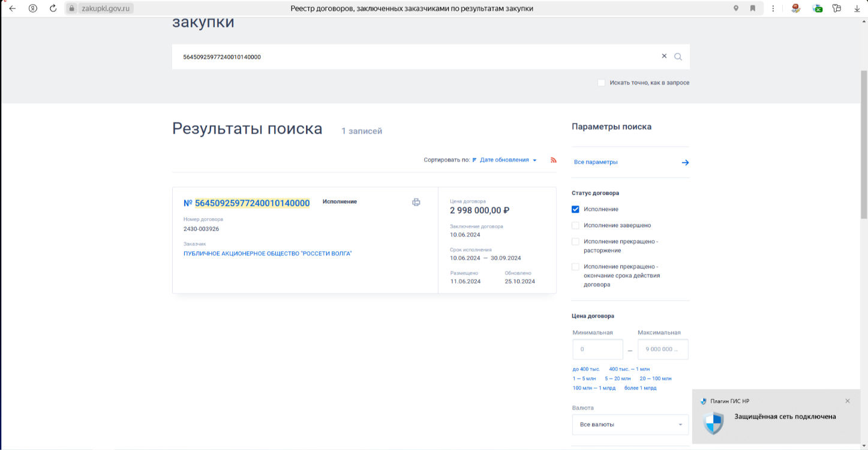Uncheck the Исполнение status checkbox
The image size is (868, 450).
pos(575,209)
